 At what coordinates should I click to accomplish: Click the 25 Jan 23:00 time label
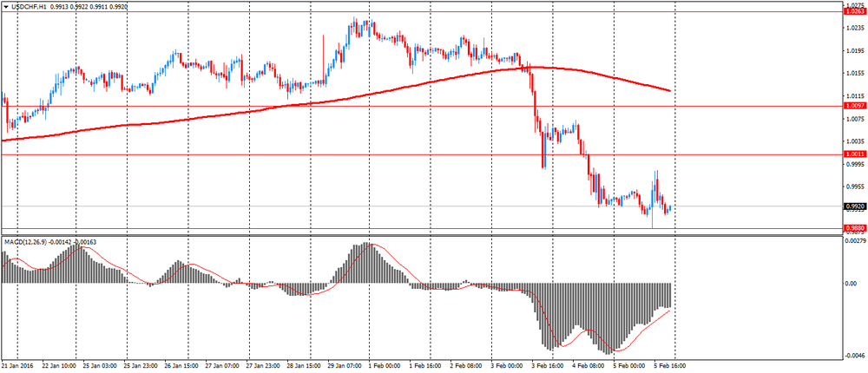140,366
